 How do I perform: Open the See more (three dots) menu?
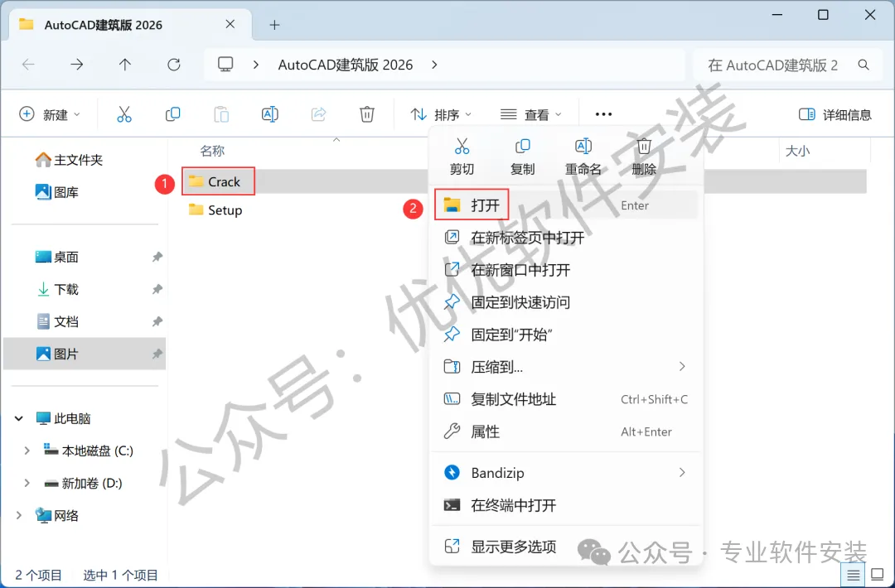[603, 114]
